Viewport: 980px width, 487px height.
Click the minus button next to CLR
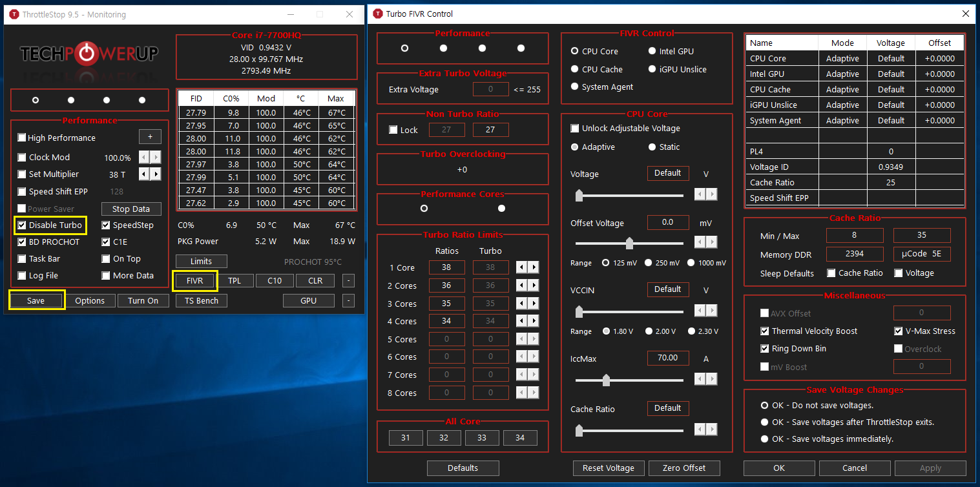348,280
